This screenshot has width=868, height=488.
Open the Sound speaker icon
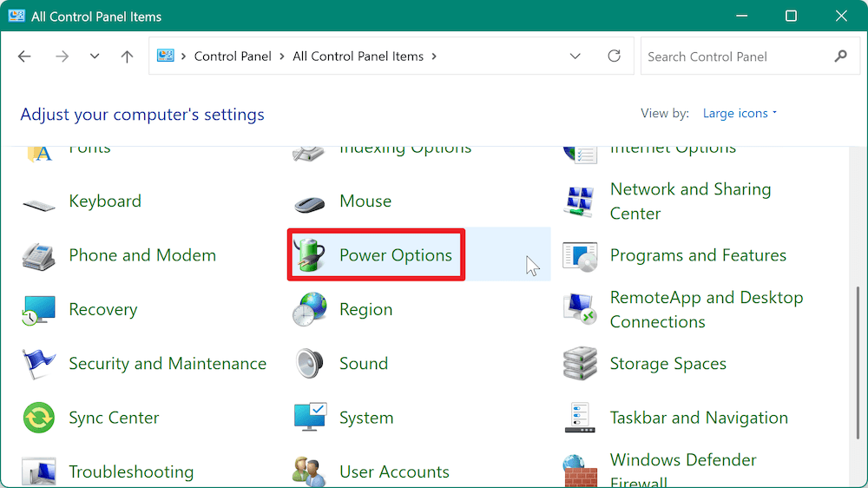click(310, 363)
